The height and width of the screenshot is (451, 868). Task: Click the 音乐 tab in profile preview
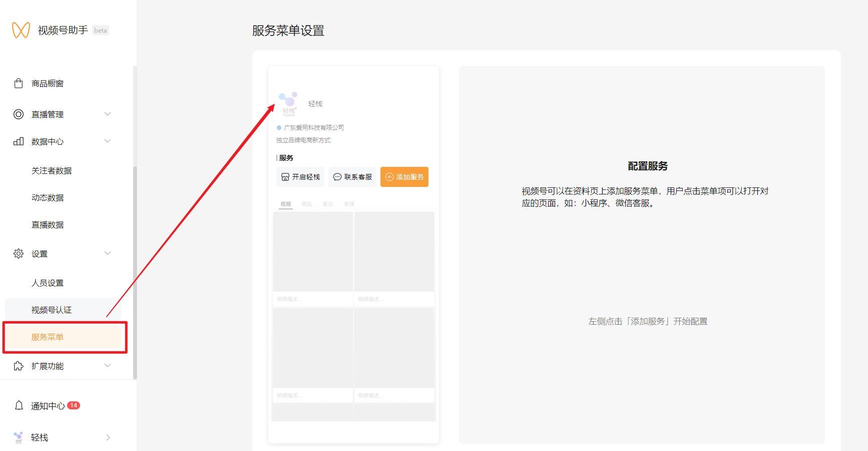[x=328, y=203]
